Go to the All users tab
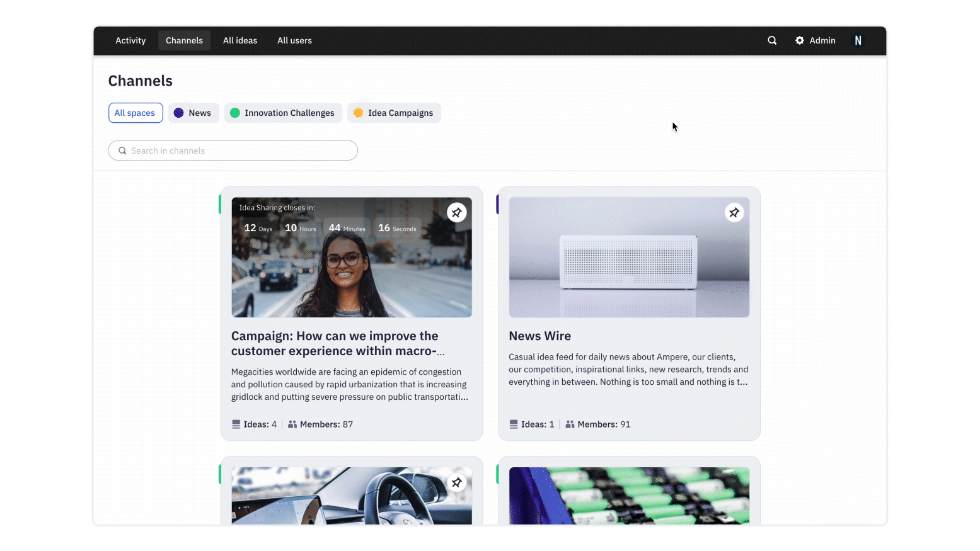The image size is (980, 551). [294, 40]
